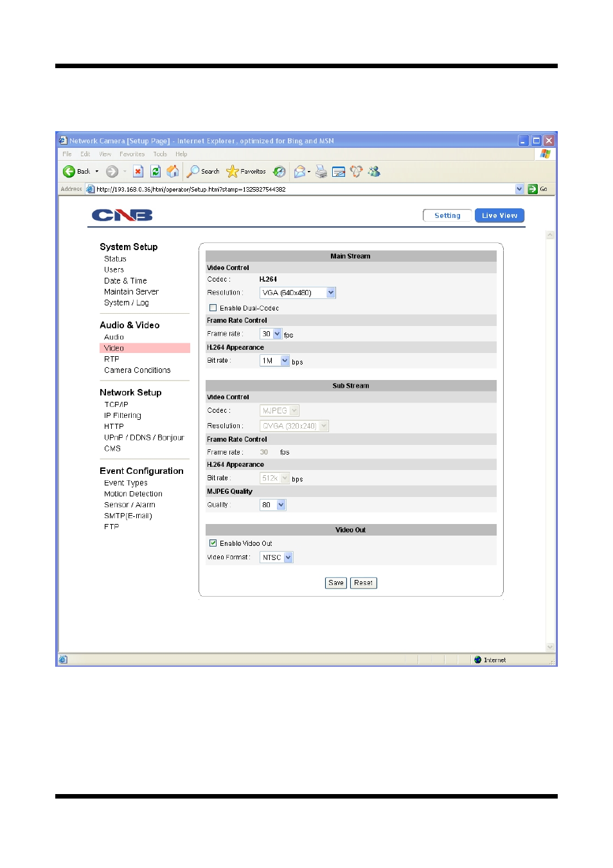The height and width of the screenshot is (868, 613).
Task: Open the FTP settings link
Action: point(111,527)
